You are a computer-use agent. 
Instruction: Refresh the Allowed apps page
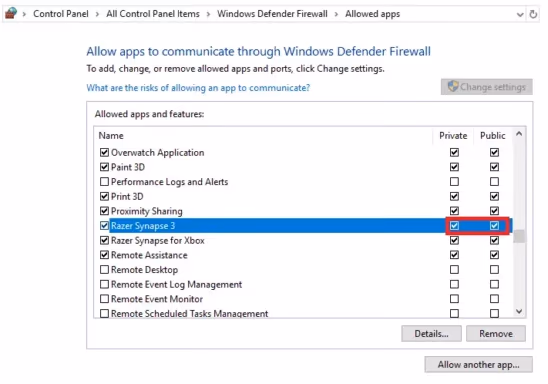tap(533, 14)
